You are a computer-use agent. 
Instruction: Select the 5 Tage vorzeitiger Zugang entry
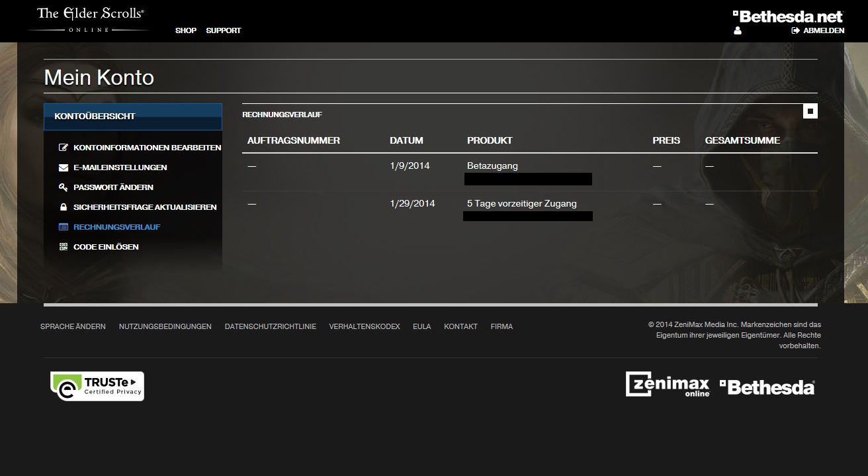point(522,203)
